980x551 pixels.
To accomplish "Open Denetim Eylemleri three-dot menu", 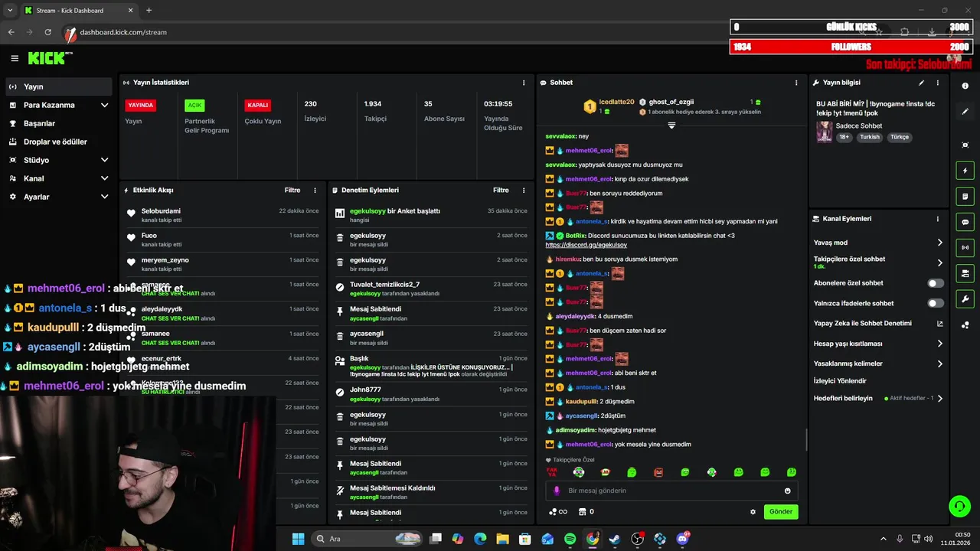I will 524,190.
